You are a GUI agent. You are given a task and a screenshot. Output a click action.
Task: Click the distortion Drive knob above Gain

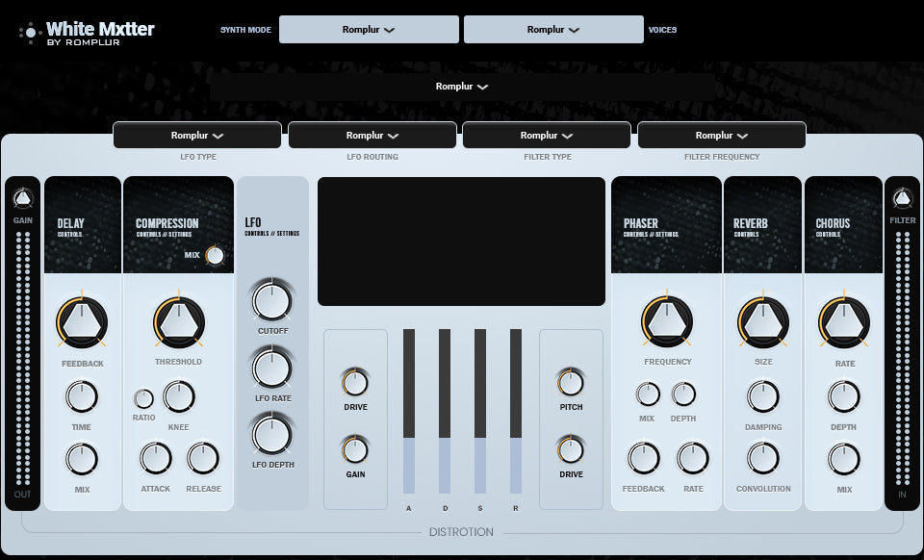pyautogui.click(x=355, y=383)
